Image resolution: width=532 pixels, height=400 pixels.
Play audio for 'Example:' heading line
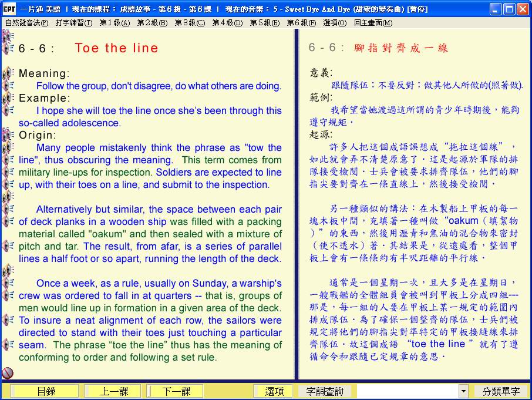8,98
